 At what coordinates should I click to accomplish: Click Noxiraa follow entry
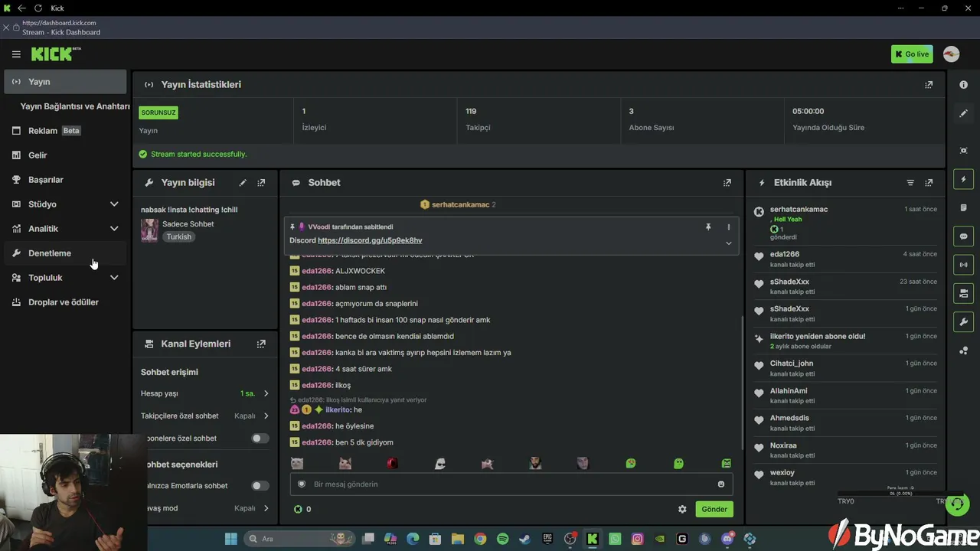point(845,450)
